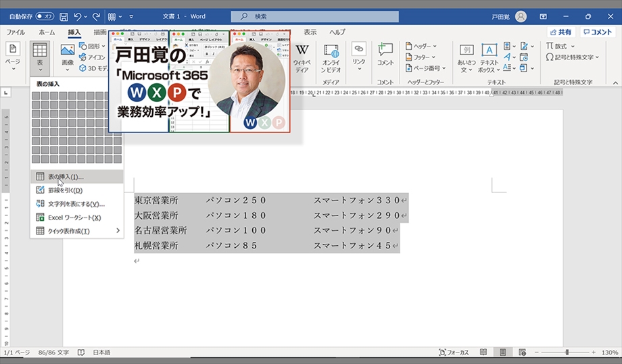Click the zoom slider handle
The width and height of the screenshot is (622, 364).
pos(567,352)
